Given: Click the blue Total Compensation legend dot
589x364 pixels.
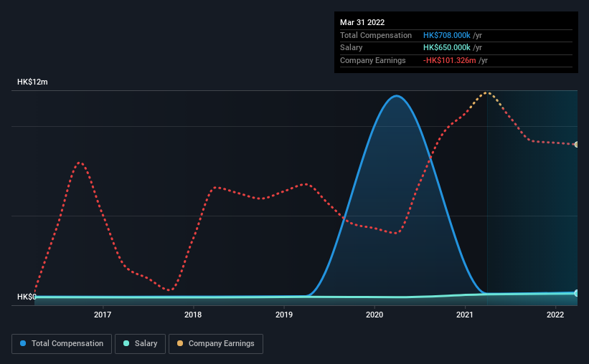Looking at the screenshot, I should click(x=23, y=343).
